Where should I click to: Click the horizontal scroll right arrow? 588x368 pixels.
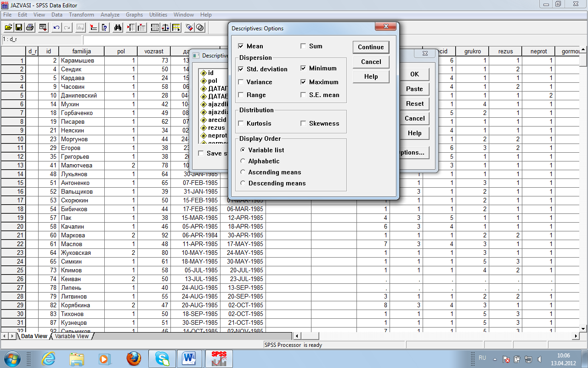pyautogui.click(x=576, y=336)
